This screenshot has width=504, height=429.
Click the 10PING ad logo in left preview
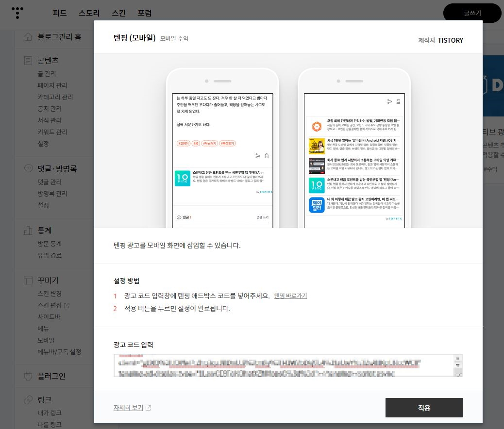(x=183, y=178)
